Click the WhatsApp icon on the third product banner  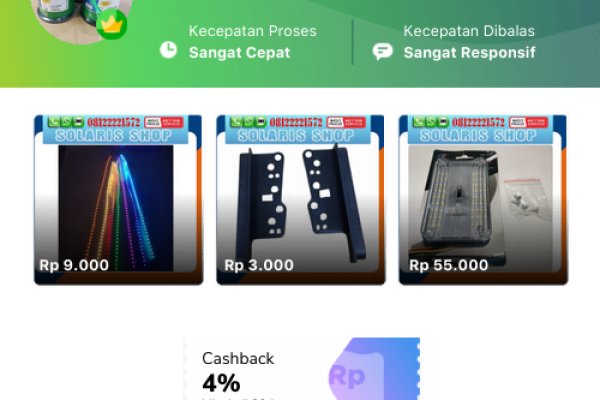click(430, 122)
